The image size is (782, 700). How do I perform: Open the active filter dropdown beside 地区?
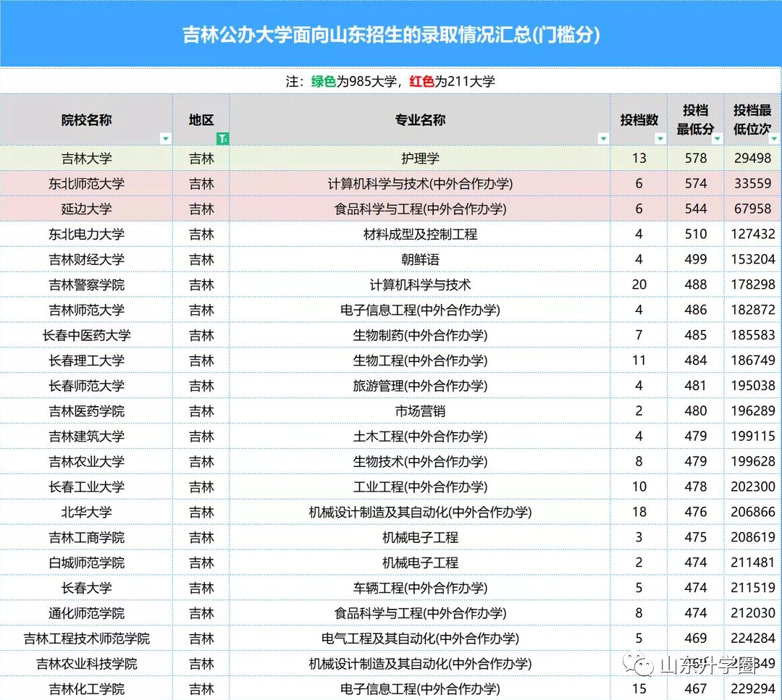pos(222,138)
